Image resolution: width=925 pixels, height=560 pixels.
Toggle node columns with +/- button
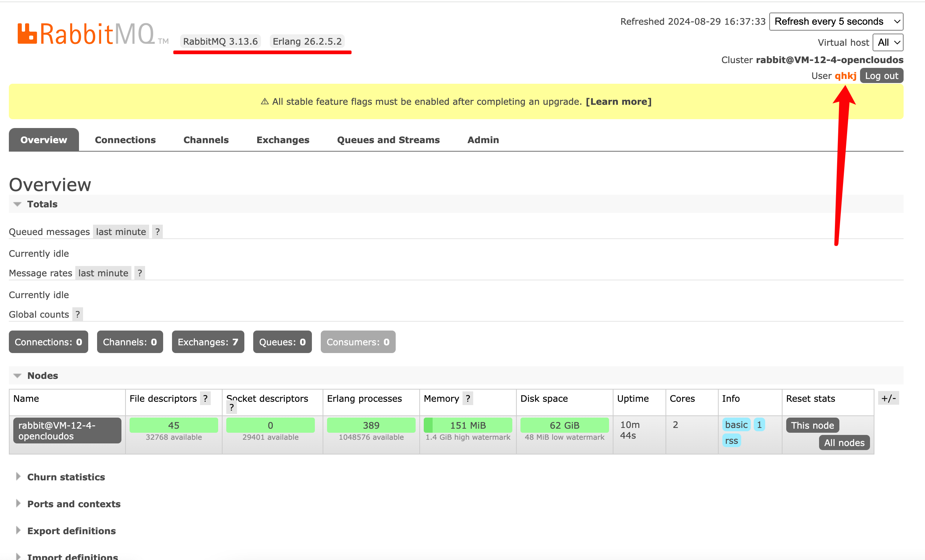pyautogui.click(x=888, y=398)
